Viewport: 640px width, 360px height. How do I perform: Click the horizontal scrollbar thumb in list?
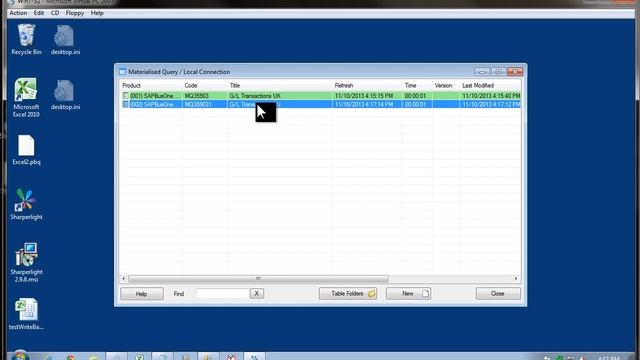coord(258,278)
